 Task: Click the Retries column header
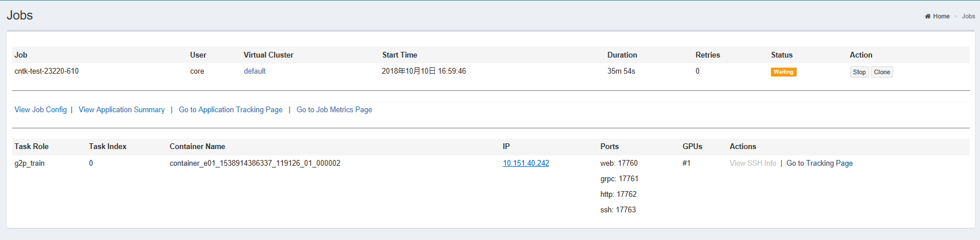[x=708, y=55]
